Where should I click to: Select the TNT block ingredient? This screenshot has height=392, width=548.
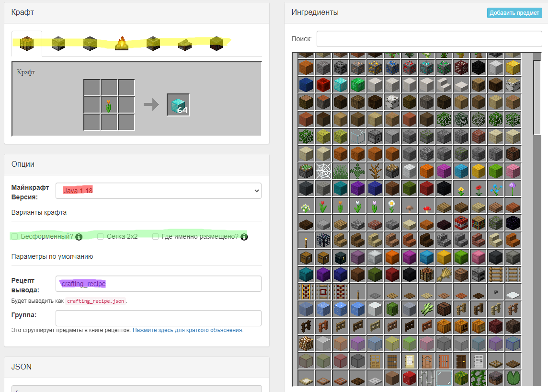[461, 223]
